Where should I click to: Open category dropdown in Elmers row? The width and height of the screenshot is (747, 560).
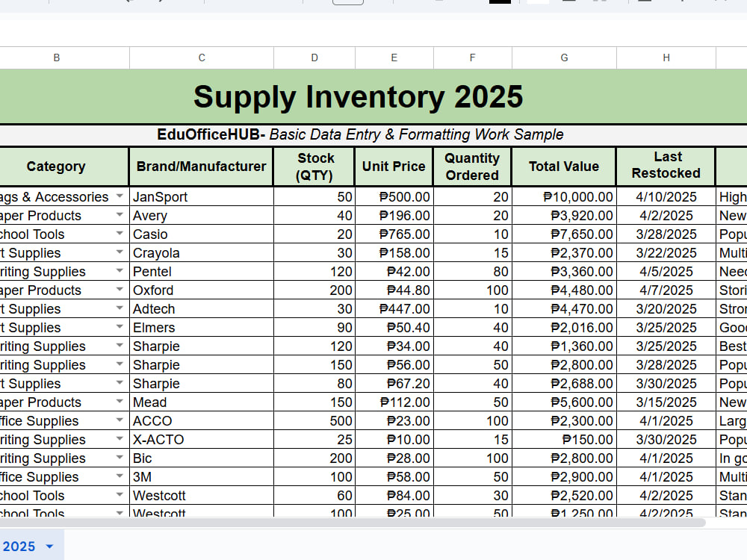(x=120, y=327)
